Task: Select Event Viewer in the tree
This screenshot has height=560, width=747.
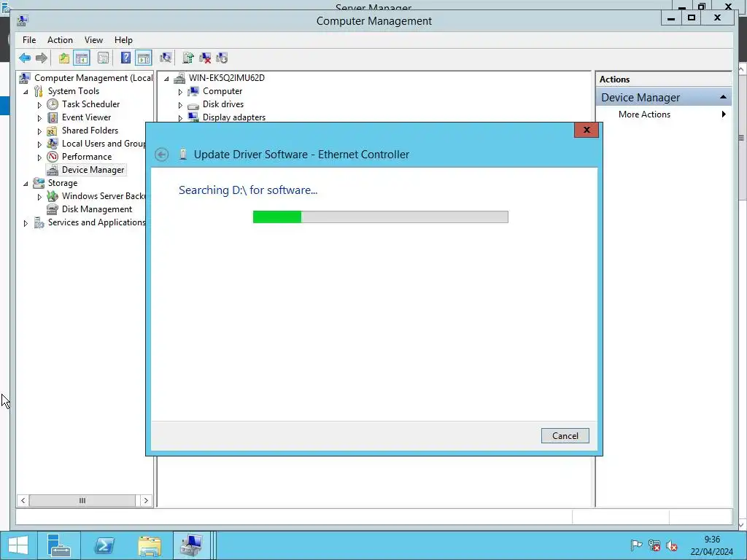Action: [86, 117]
